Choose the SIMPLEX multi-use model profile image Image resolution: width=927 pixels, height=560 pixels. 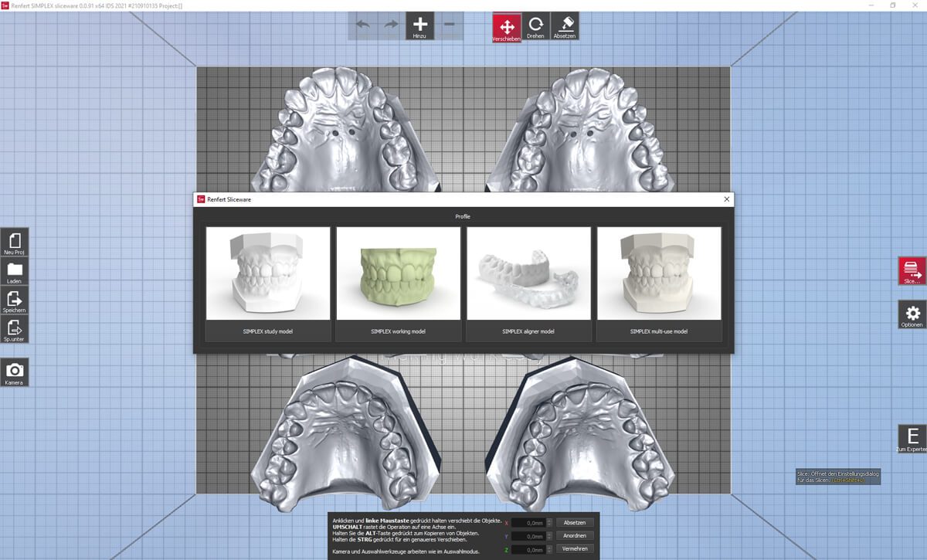coord(659,273)
